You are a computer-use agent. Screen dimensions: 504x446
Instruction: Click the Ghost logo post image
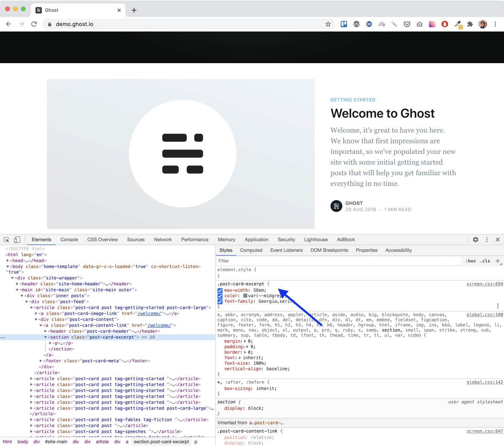(x=181, y=154)
